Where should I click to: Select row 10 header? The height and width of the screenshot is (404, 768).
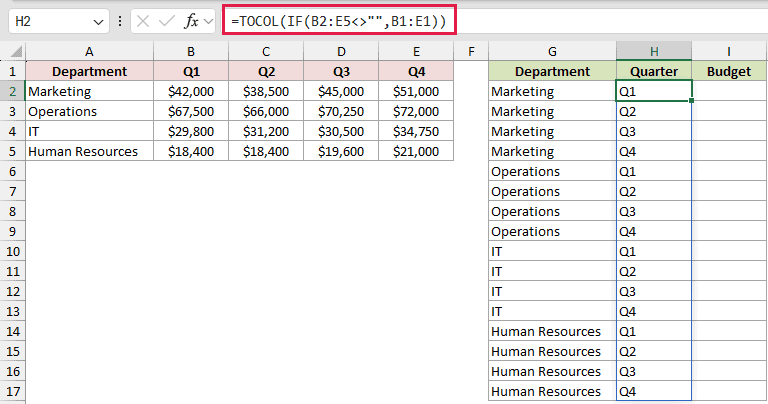tap(13, 251)
